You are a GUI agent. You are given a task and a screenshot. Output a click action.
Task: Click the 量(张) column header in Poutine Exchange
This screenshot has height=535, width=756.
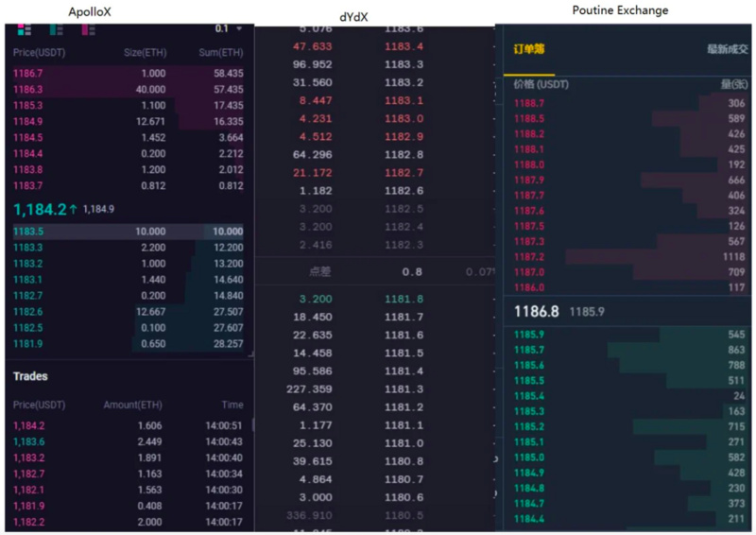[734, 84]
